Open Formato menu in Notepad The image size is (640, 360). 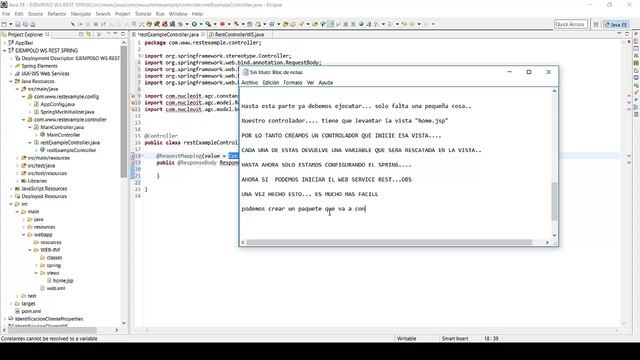[x=293, y=82]
